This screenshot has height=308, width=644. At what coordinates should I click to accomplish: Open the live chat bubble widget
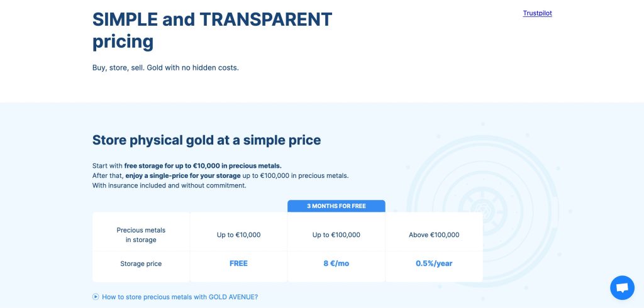[x=622, y=288]
